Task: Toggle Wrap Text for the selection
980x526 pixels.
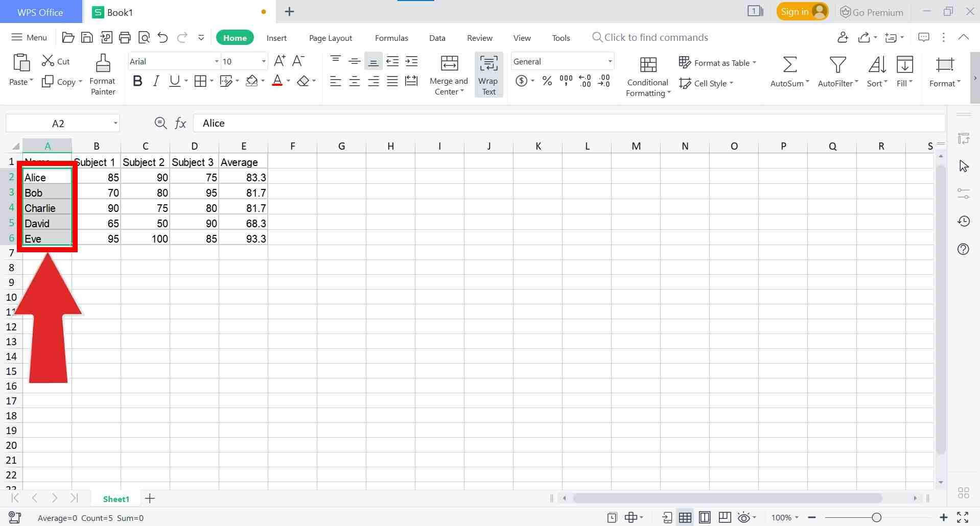Action: [x=488, y=74]
